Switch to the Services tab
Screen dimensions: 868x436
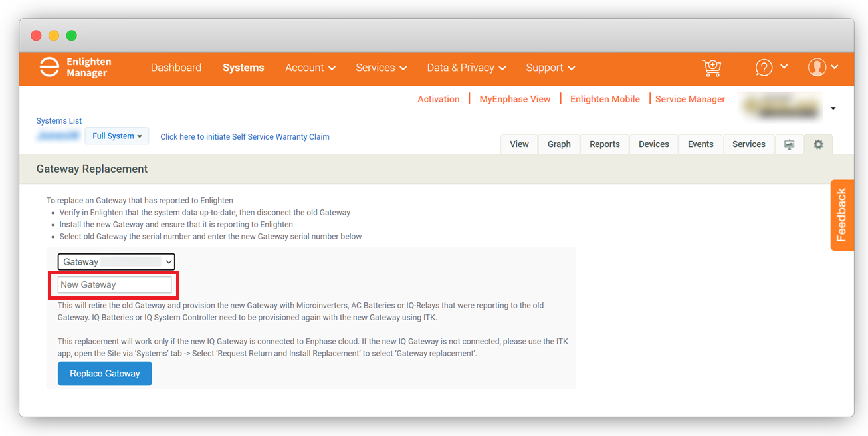pos(749,144)
